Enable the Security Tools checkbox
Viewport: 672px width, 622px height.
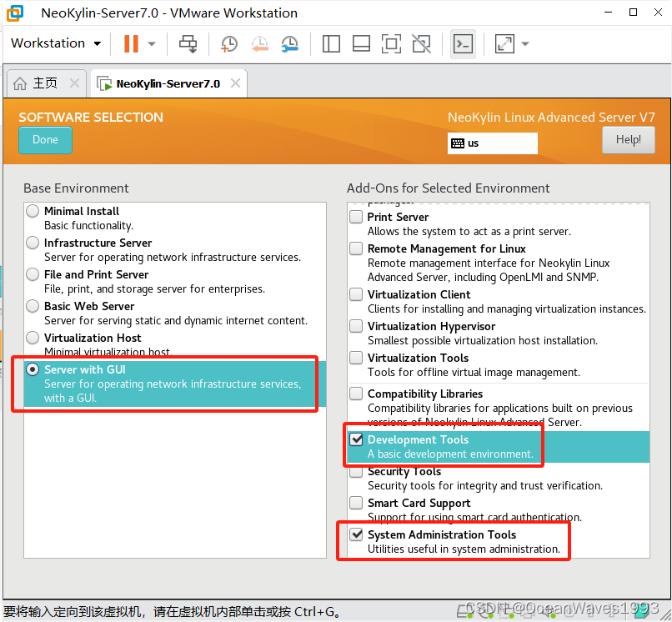point(356,472)
